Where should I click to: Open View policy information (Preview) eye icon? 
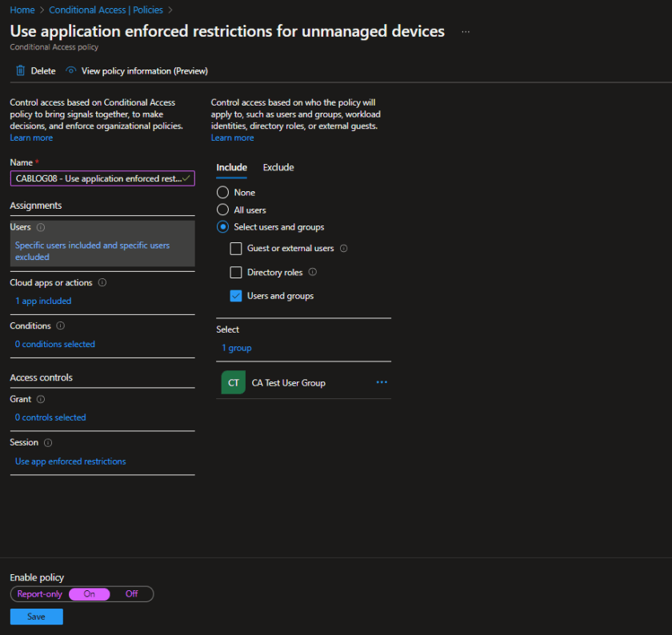click(x=71, y=70)
